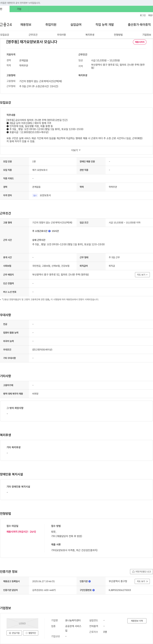Jump to the 기업정보 section tab
This screenshot has height=644, width=153.
tap(146, 35)
